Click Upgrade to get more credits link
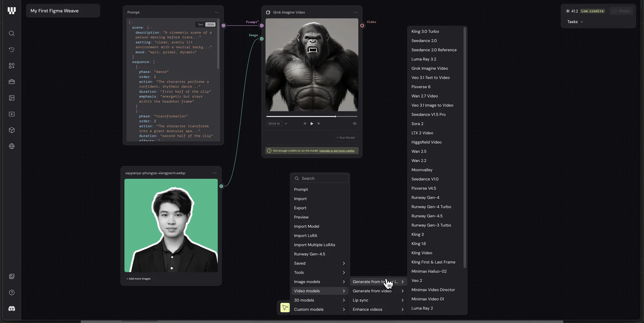The width and height of the screenshot is (644, 323). tap(337, 151)
